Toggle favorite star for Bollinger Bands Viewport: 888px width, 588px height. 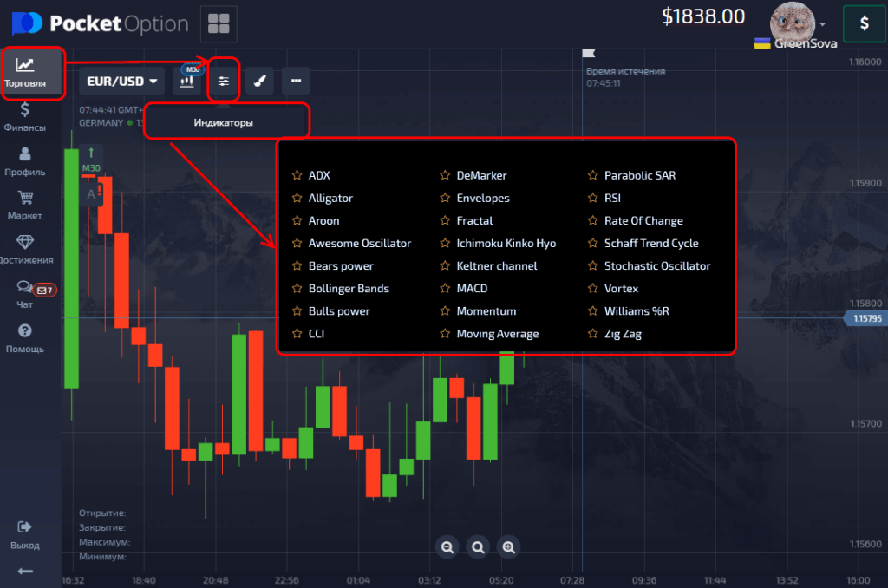point(297,289)
